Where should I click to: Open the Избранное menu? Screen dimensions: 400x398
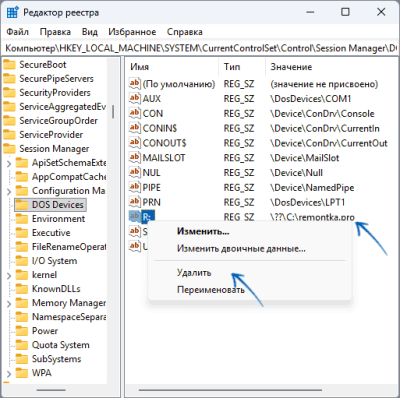click(132, 32)
